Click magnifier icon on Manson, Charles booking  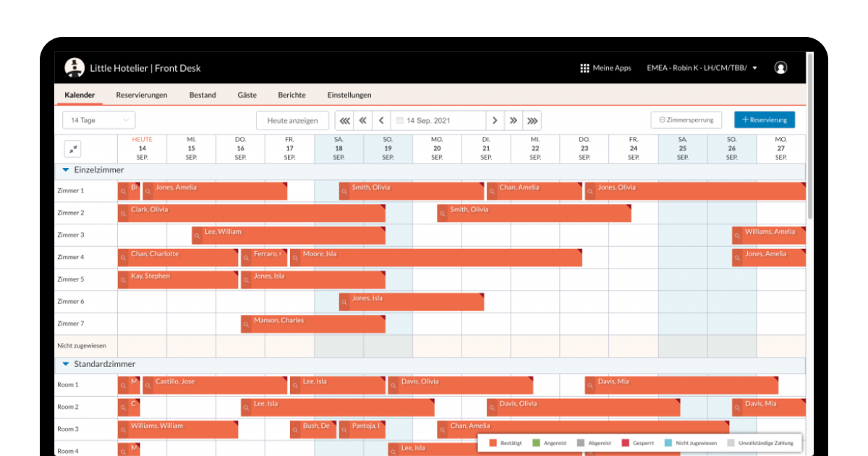click(x=247, y=324)
